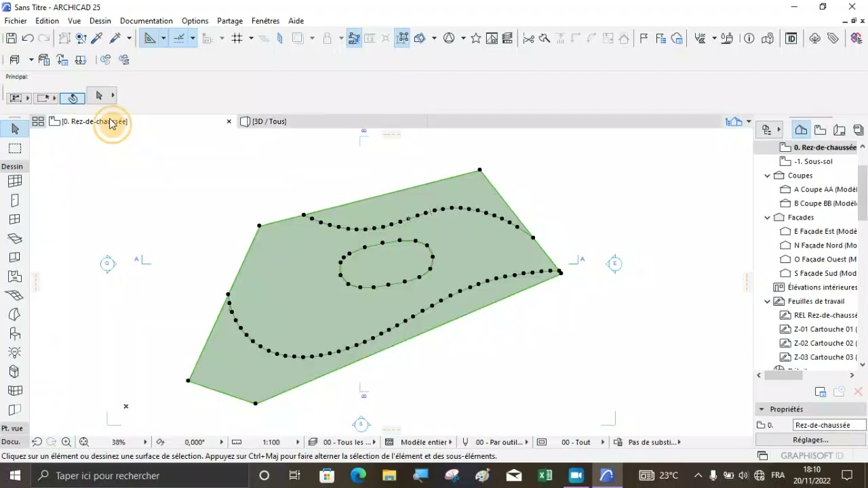Click the 'Rez-de-chaussée' name input field
This screenshot has height=488, width=868.
[x=830, y=425]
